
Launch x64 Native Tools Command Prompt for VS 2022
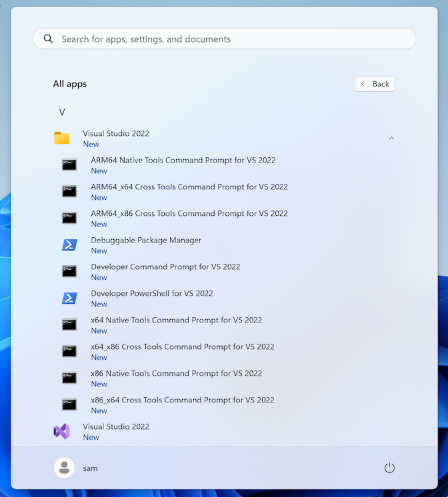pyautogui.click(x=177, y=320)
